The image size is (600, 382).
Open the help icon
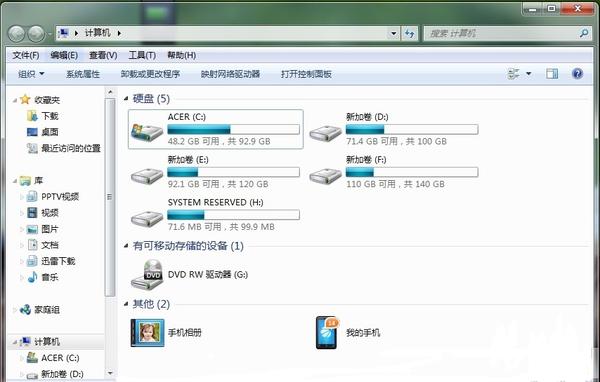577,73
